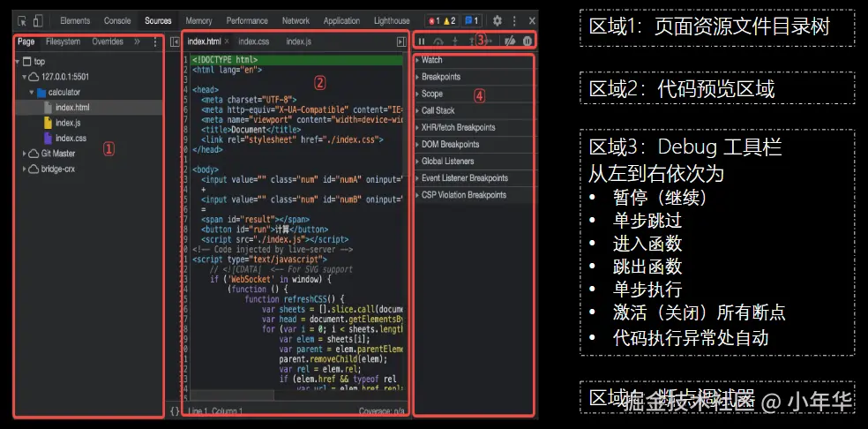Click the <!DOCTYPE html> code line
This screenshot has width=868, height=429.
point(225,60)
